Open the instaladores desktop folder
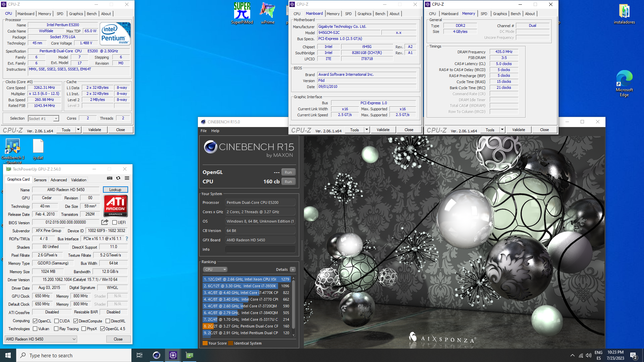 [x=624, y=14]
